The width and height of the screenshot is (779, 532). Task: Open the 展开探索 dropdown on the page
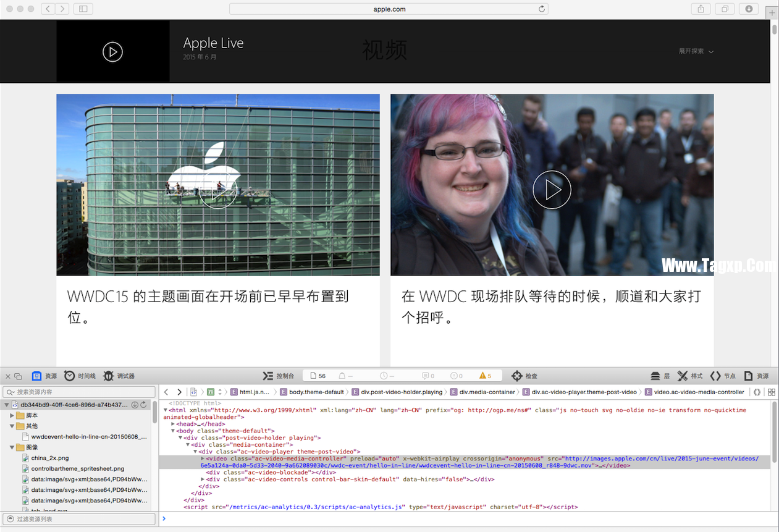[x=696, y=51]
